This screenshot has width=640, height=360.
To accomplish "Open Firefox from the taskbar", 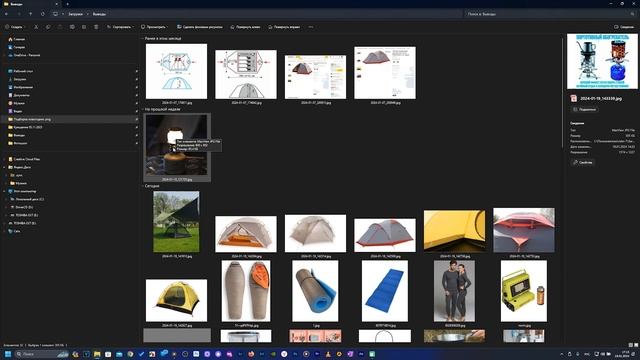I will pos(251,354).
